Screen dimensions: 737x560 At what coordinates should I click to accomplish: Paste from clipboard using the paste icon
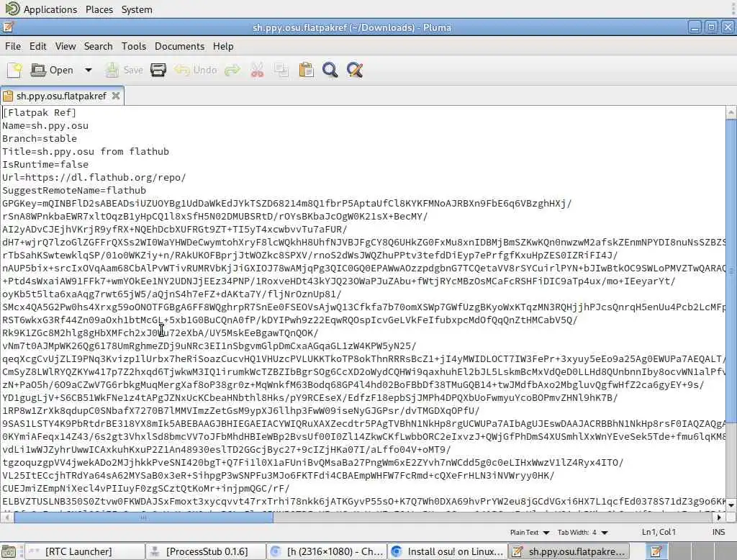[x=306, y=70]
